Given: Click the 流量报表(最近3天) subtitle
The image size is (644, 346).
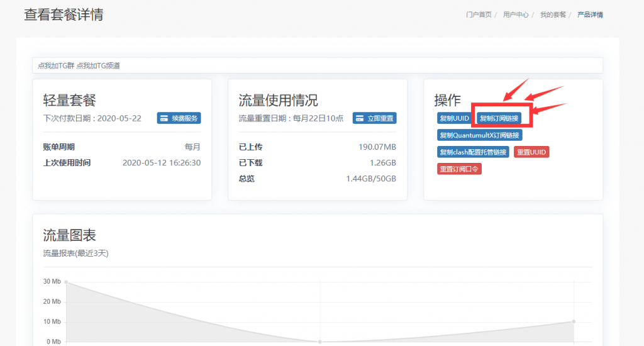Looking at the screenshot, I should 75,254.
